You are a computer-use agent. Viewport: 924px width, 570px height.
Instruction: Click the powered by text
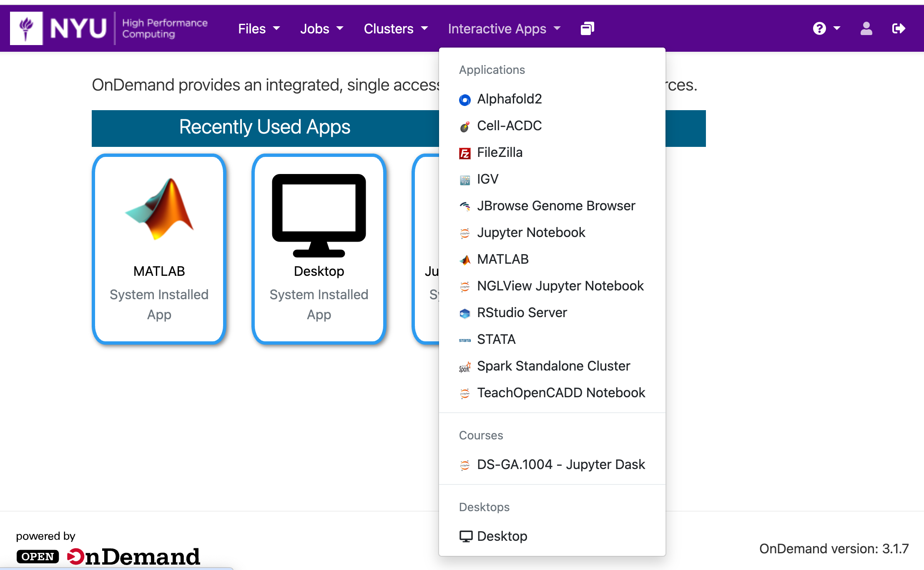pos(45,536)
